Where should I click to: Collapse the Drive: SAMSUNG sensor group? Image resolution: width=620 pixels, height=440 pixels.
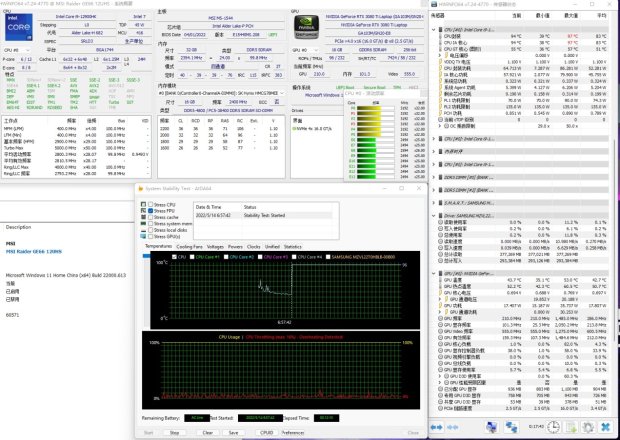point(434,216)
